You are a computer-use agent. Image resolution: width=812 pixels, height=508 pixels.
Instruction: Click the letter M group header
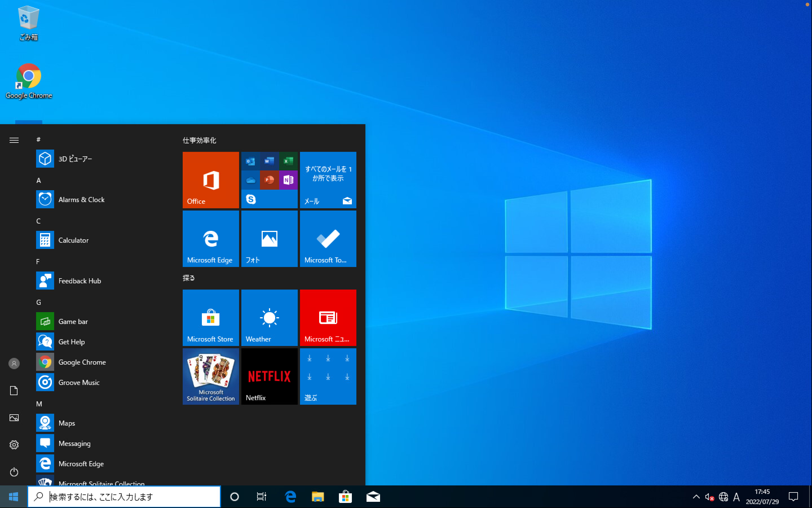39,404
